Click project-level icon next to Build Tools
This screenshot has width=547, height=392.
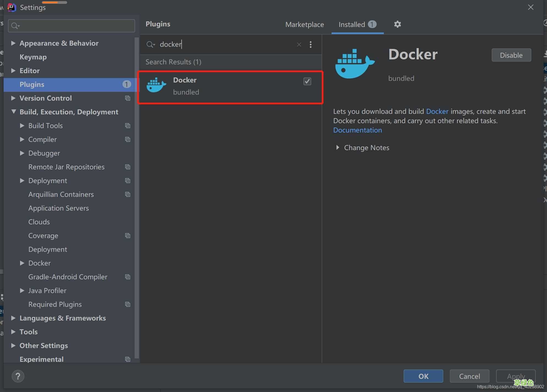128,126
